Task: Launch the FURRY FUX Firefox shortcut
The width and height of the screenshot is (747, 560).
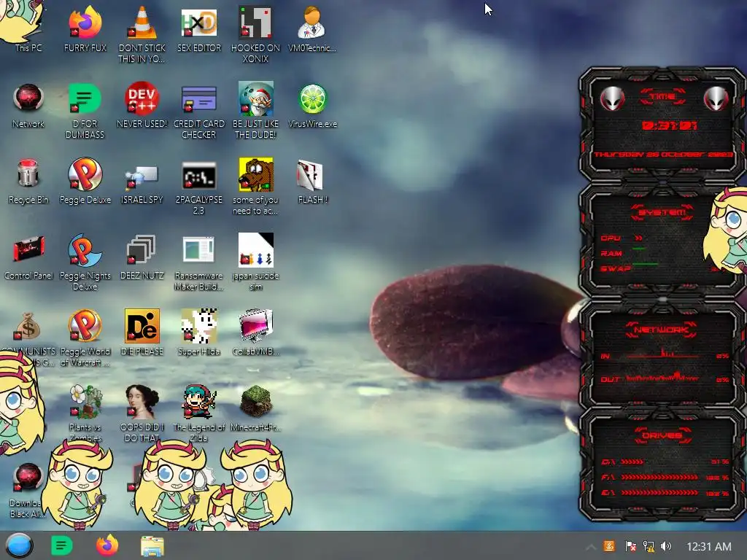Action: [x=85, y=28]
